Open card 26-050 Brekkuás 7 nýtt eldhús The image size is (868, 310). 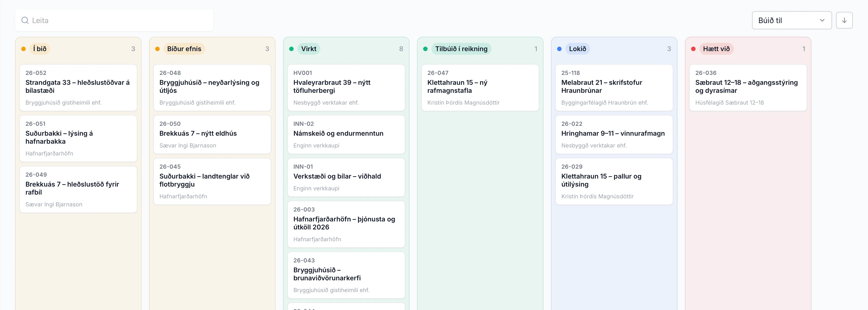coord(212,135)
